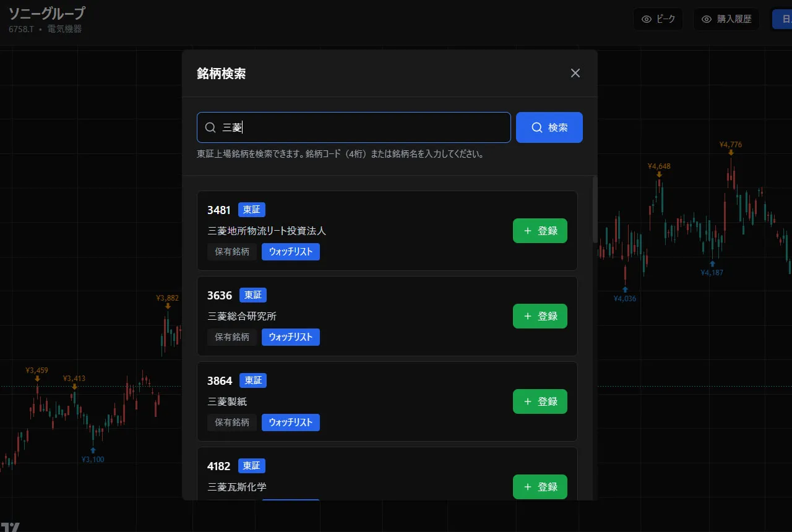Toggle ウォッチリスト for 三菱総合研究所
Screen dimensions: 792x532
[x=291, y=337]
